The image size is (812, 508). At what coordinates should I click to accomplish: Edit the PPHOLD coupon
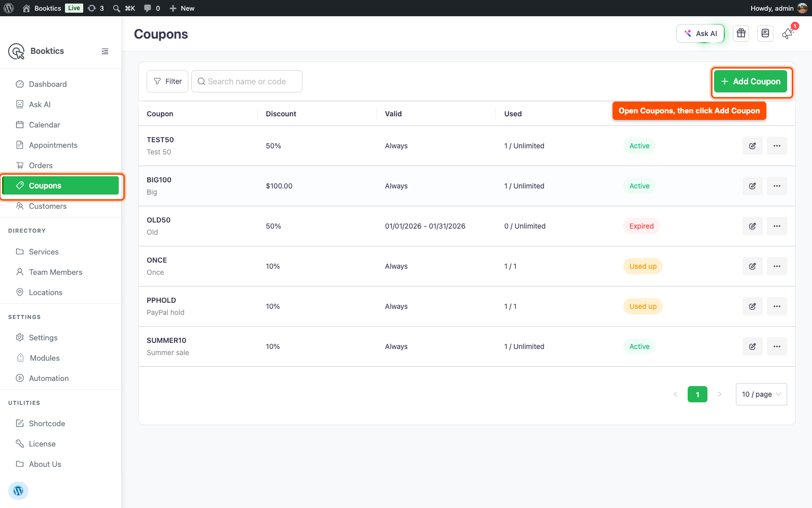(752, 306)
